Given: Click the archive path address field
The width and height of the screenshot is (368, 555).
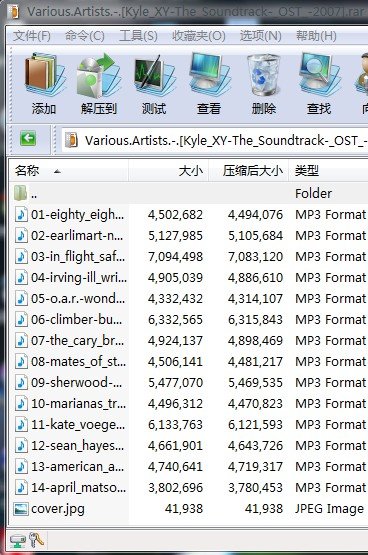Looking at the screenshot, I should tap(215, 141).
